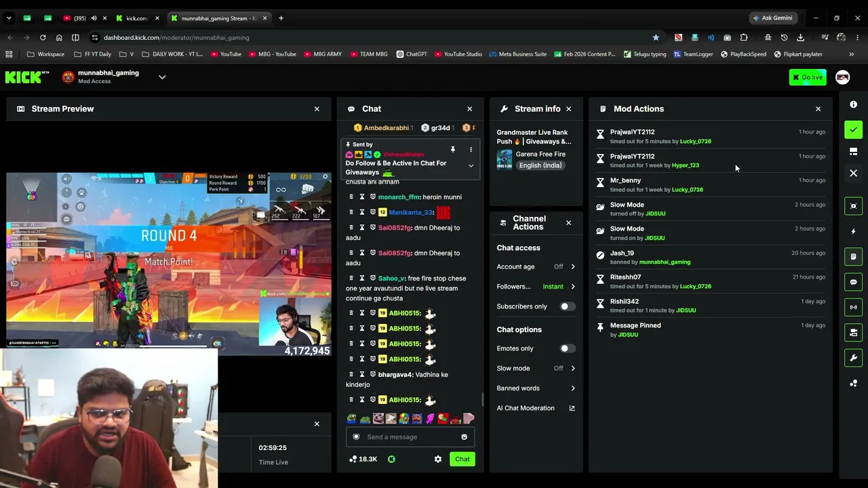
Task: Toggle the Channel Actions sidebar icon
Action: [853, 333]
